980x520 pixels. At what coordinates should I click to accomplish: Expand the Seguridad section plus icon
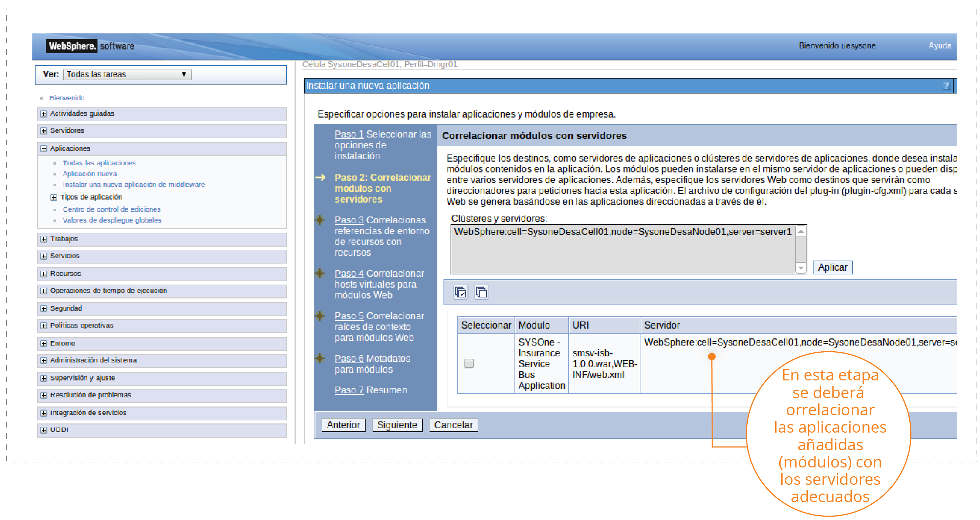(x=44, y=308)
